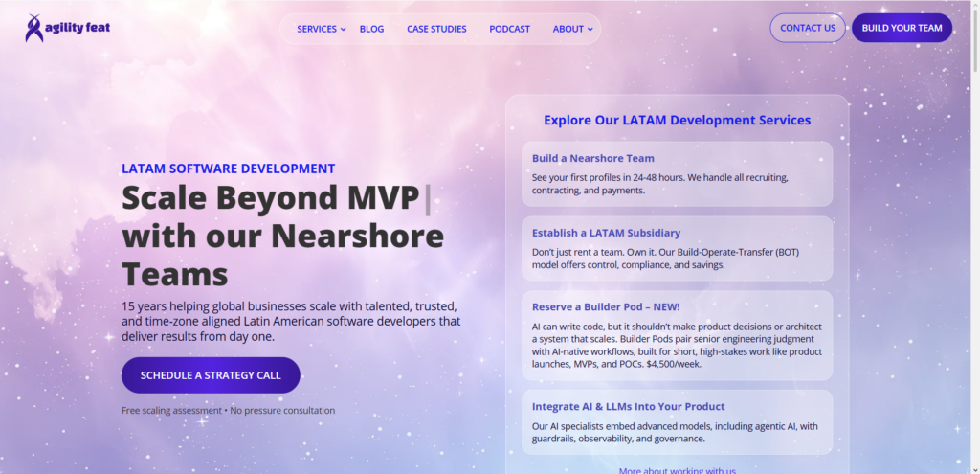Image resolution: width=980 pixels, height=474 pixels.
Task: Follow the More about working with us link
Action: coord(677,470)
